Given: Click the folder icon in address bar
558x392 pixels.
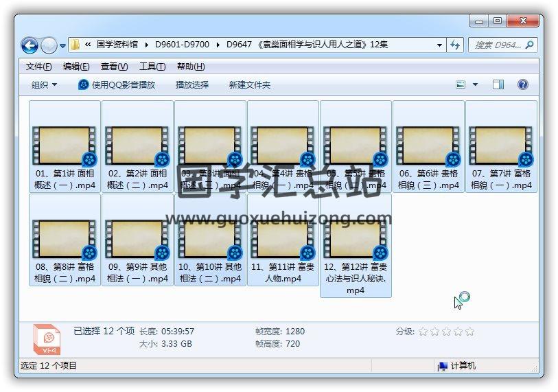Looking at the screenshot, I should [75, 45].
